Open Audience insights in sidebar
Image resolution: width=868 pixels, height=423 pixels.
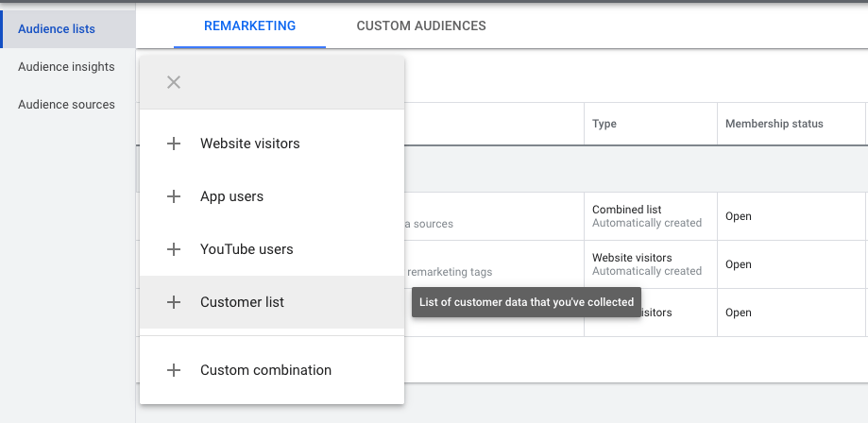66,67
